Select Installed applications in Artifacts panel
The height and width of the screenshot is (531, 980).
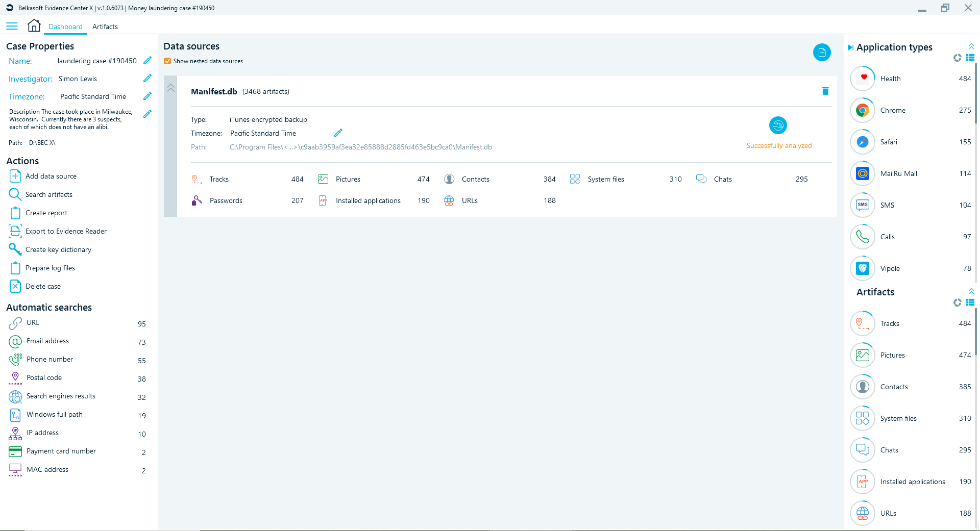coord(911,482)
